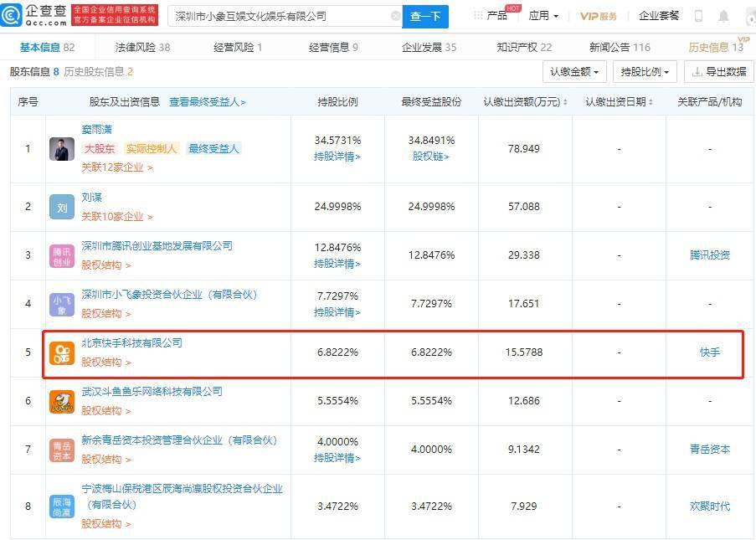Clear the search box with the X icon
This screenshot has height=540, width=756.
point(395,17)
